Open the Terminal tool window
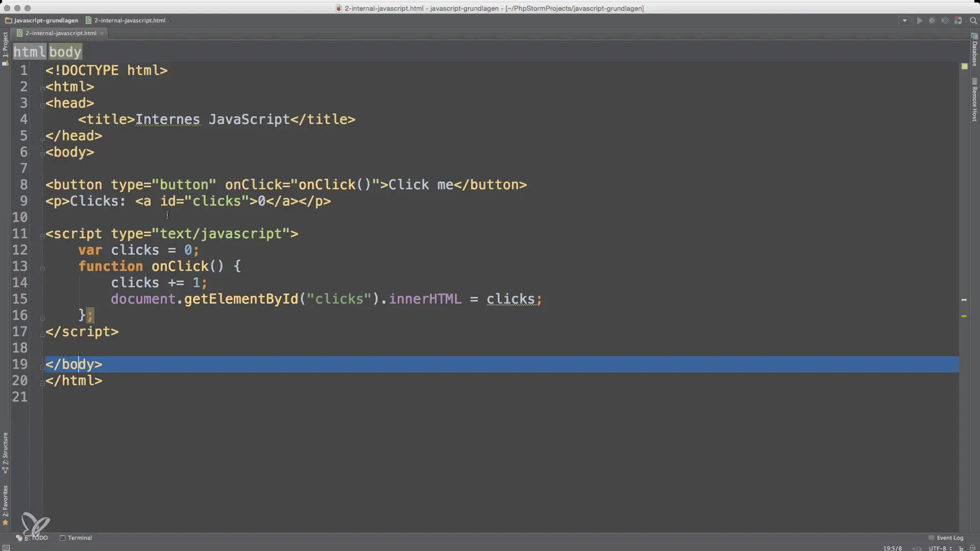The width and height of the screenshot is (980, 551). point(75,538)
